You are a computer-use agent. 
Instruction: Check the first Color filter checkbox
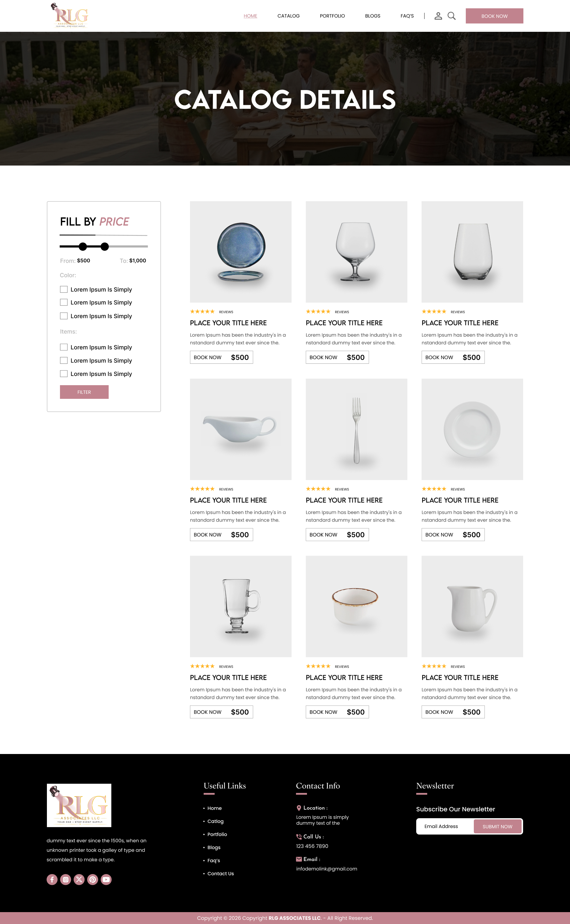click(64, 289)
